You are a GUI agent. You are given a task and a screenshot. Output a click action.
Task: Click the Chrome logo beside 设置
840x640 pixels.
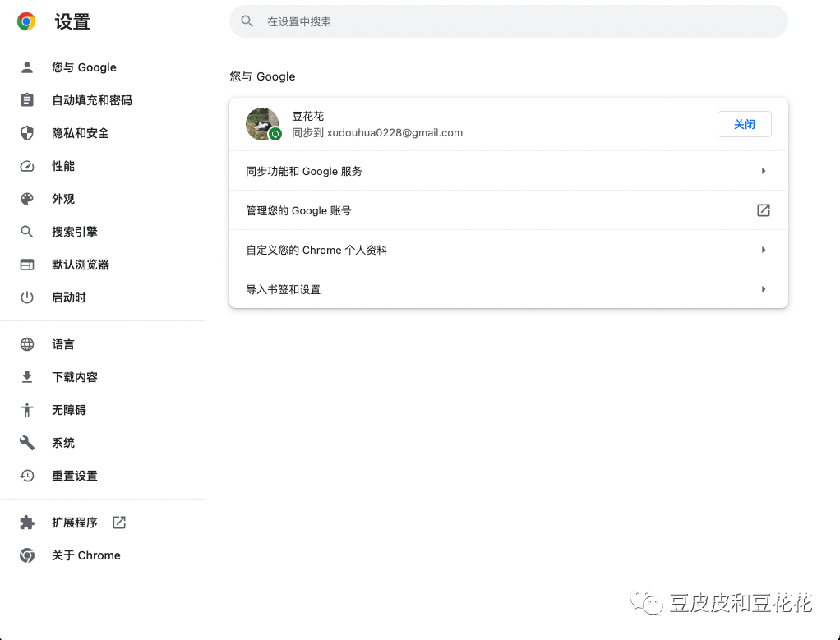tap(26, 21)
